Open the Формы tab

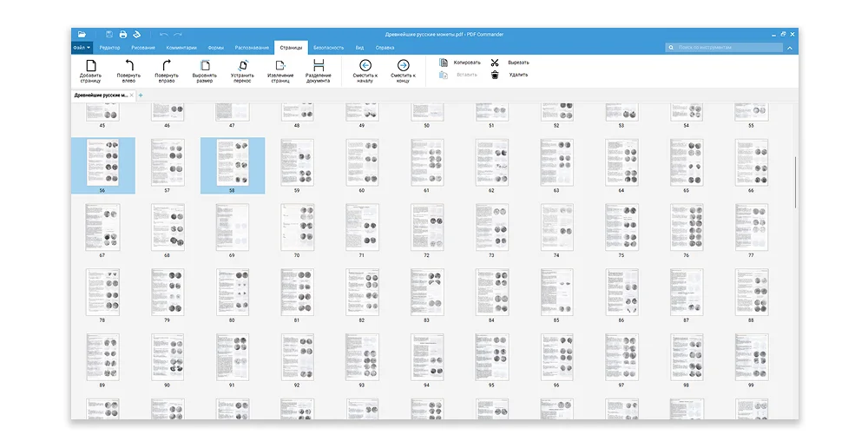click(x=216, y=48)
